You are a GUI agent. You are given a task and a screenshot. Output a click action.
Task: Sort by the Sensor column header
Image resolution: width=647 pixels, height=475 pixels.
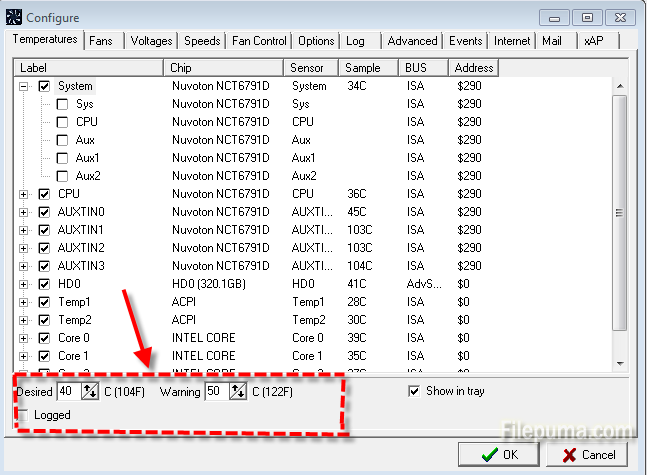pyautogui.click(x=311, y=68)
